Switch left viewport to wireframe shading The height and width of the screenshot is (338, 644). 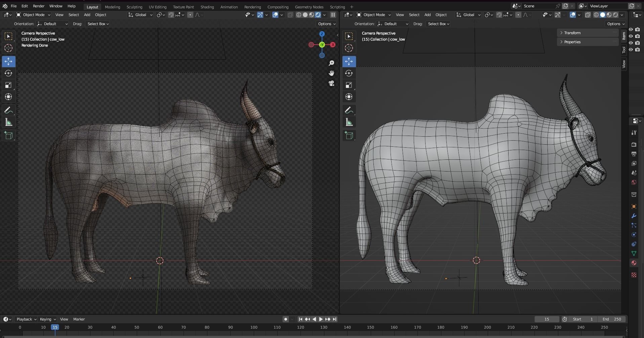[299, 15]
